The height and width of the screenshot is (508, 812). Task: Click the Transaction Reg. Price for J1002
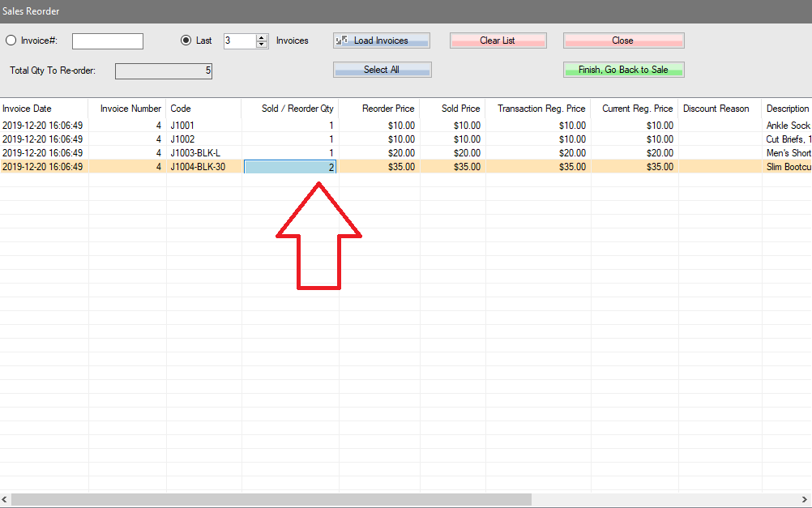click(x=538, y=139)
